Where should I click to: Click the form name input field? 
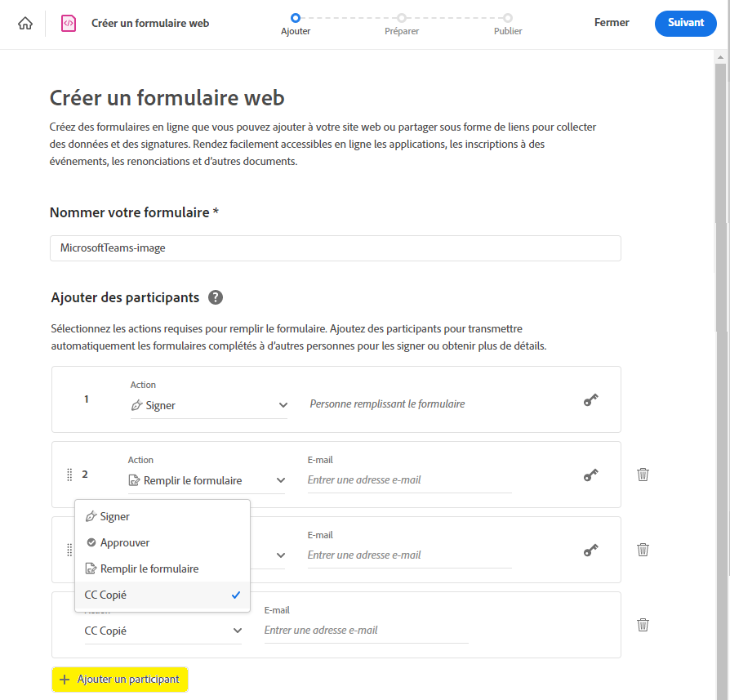point(335,248)
